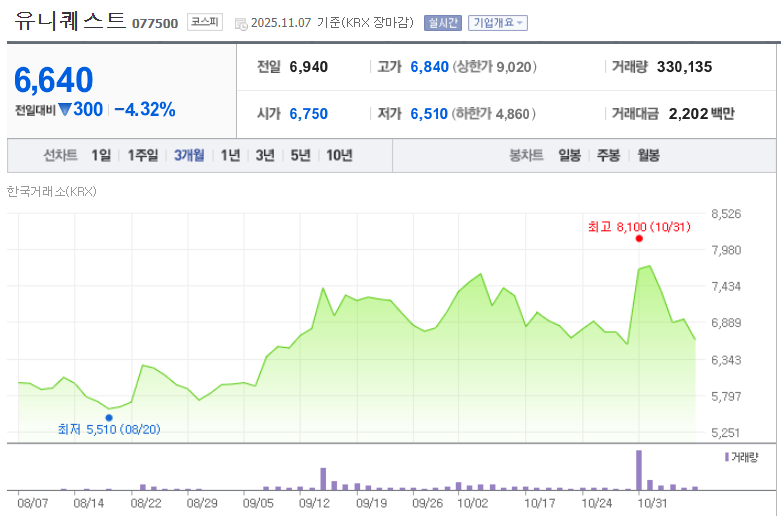The width and height of the screenshot is (781, 516).
Task: Click the 5,251 price axis label
Action: pos(726,432)
